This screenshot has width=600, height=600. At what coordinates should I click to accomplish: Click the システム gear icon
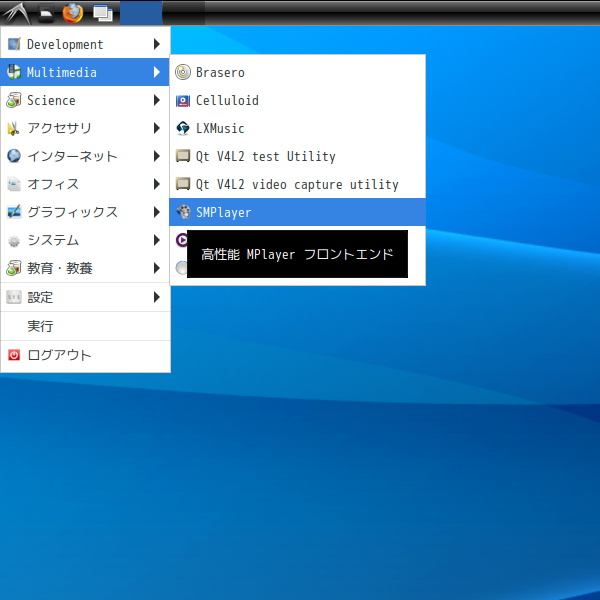click(x=14, y=241)
